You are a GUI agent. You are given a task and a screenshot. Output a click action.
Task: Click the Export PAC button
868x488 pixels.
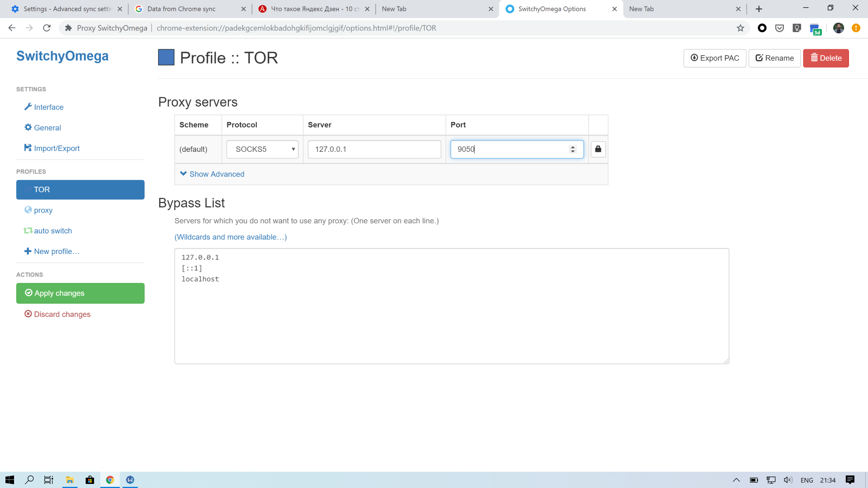point(715,58)
